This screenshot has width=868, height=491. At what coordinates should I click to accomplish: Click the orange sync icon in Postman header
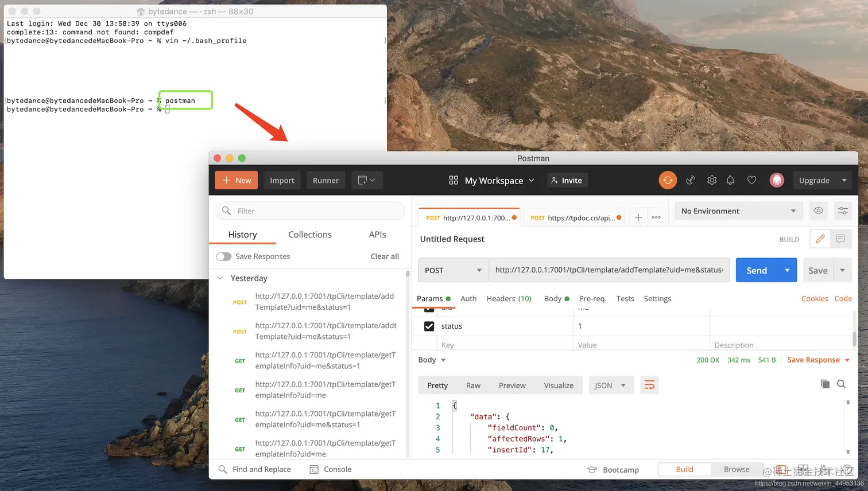point(668,180)
